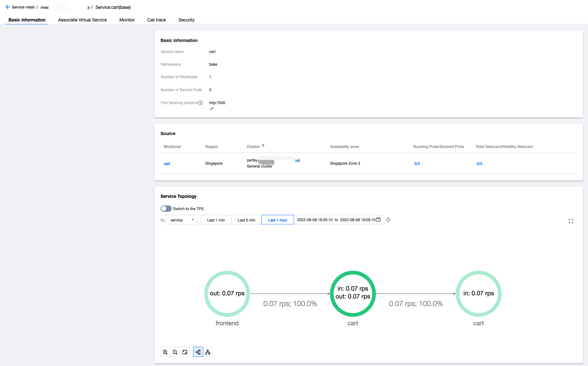Open the cart workload link
This screenshot has height=366, width=588.
167,164
